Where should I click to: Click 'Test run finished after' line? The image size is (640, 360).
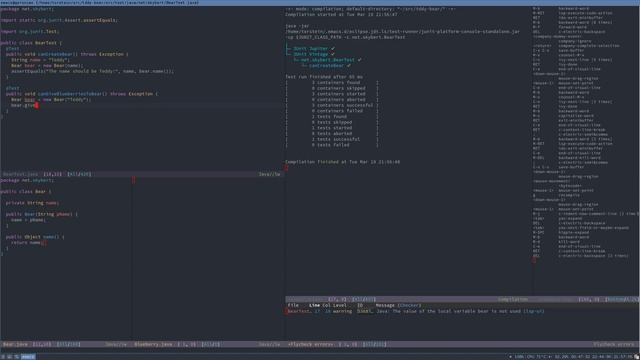point(324,77)
